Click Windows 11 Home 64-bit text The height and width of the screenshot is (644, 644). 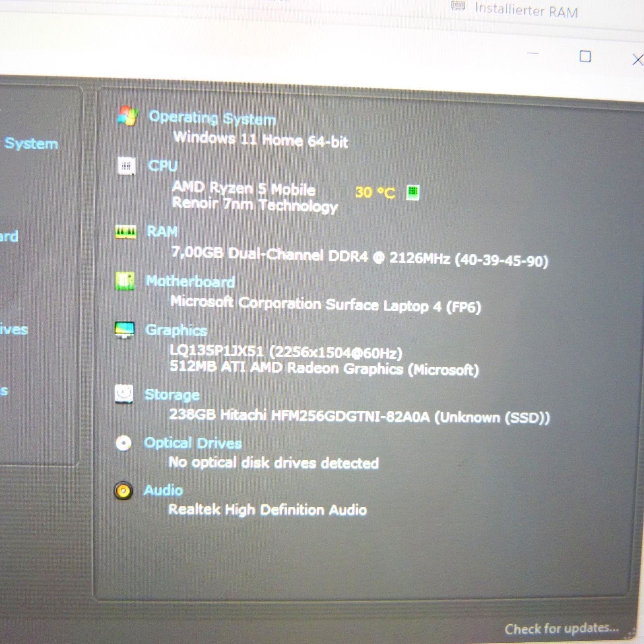[x=261, y=140]
